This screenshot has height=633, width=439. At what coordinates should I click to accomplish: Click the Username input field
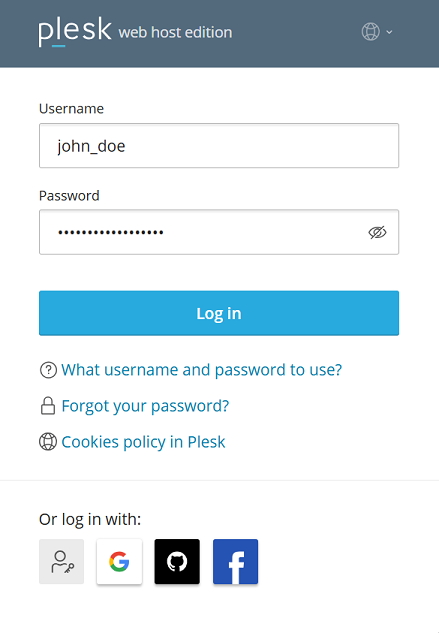click(219, 145)
